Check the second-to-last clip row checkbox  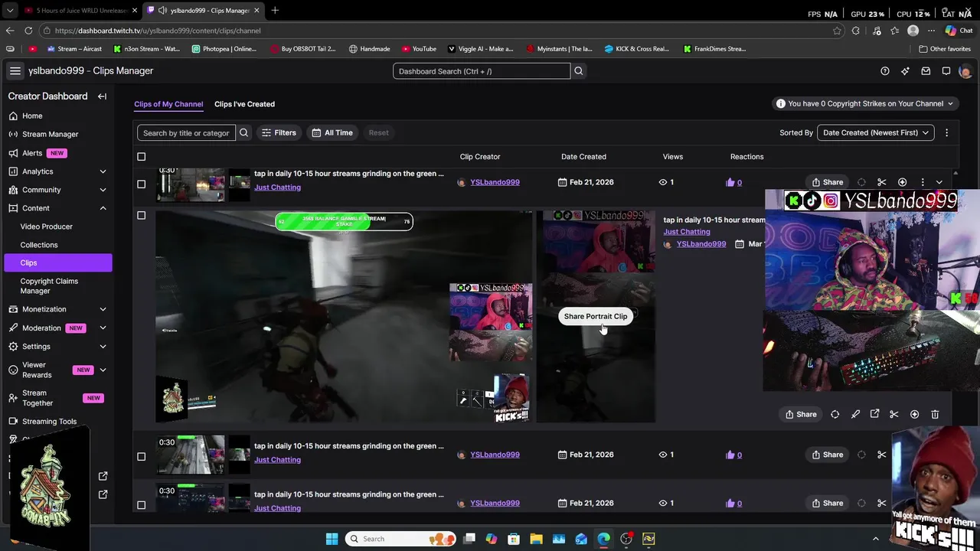coord(141,456)
